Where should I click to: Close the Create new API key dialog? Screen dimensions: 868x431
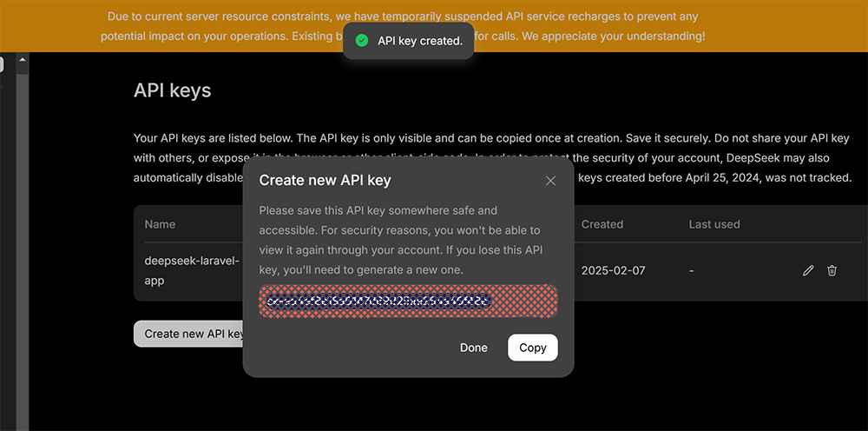(x=550, y=181)
